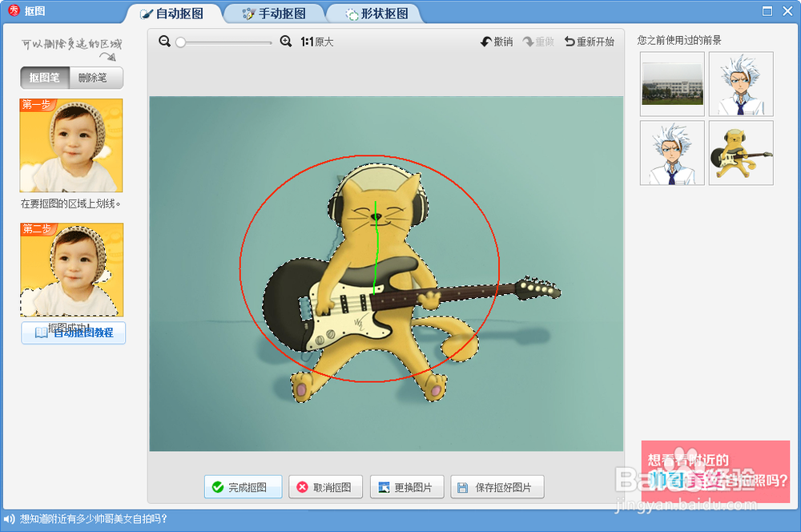Maximize the 抠图 window
Screen dimensions: 801x532
click(x=767, y=11)
